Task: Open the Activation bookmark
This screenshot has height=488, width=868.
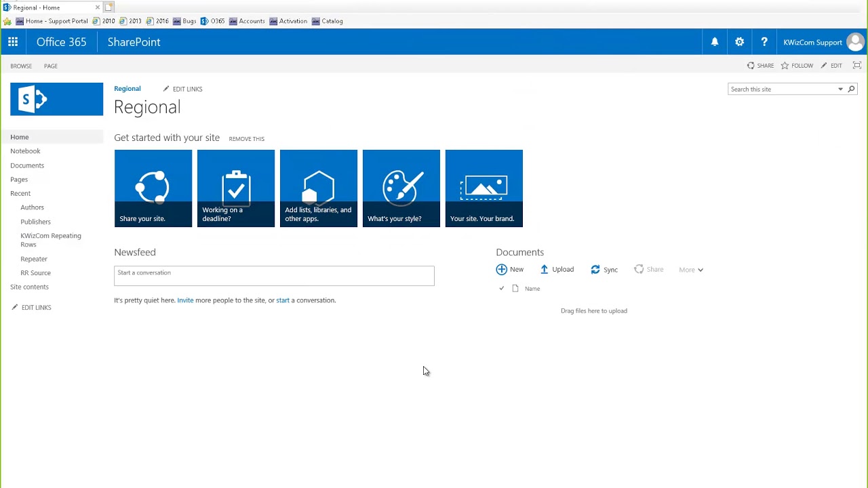Action: tap(288, 21)
